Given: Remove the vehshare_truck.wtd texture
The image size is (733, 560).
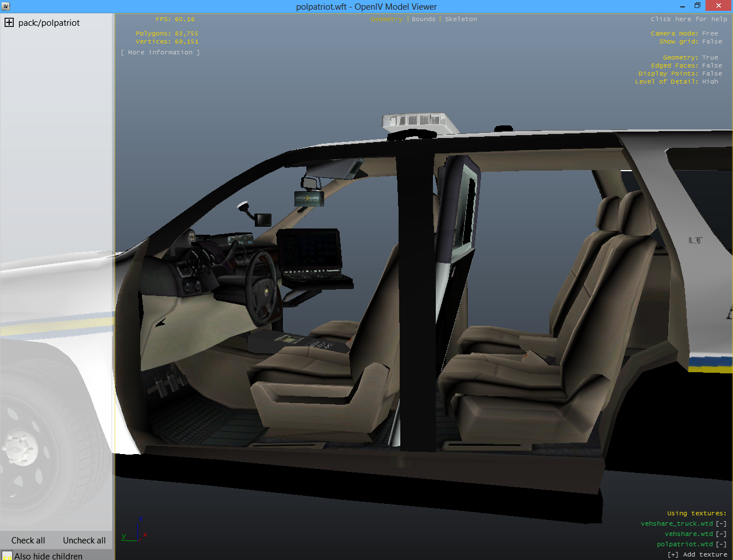Looking at the screenshot, I should pos(721,523).
